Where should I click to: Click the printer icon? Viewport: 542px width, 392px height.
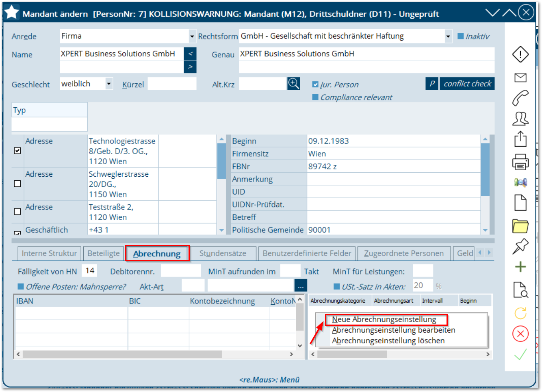point(520,162)
